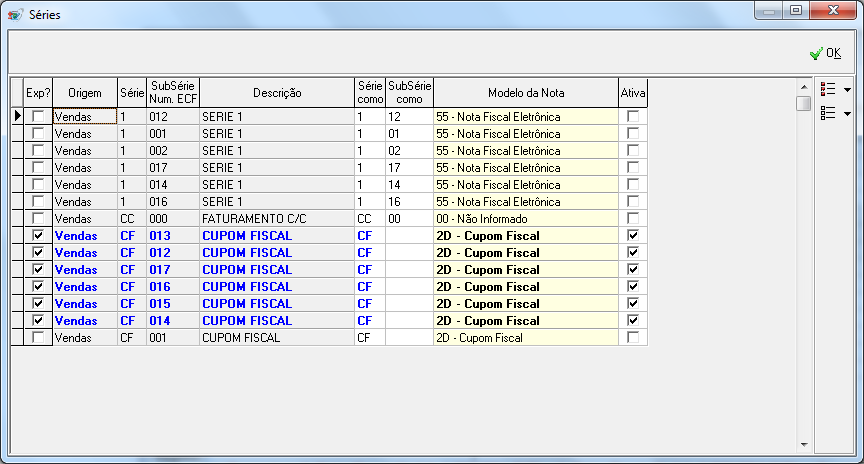Click scroll down arrow of grid scrollbar
The image size is (864, 464).
pyautogui.click(x=804, y=444)
